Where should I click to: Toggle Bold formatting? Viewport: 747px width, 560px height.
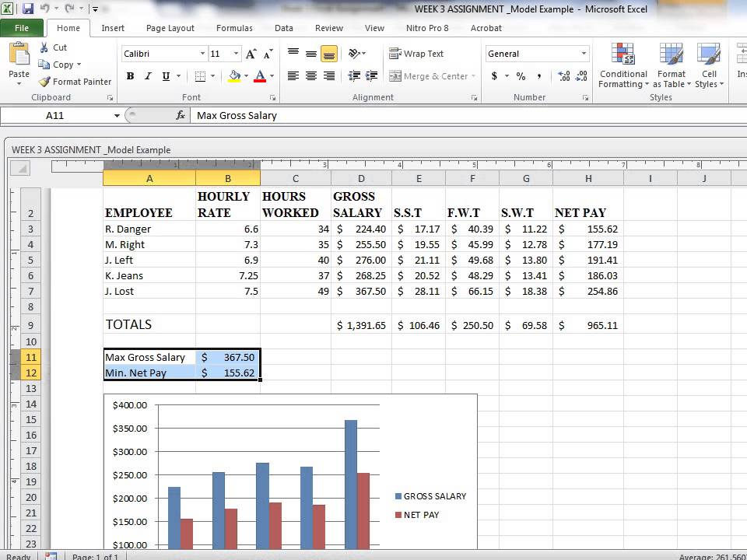[130, 75]
